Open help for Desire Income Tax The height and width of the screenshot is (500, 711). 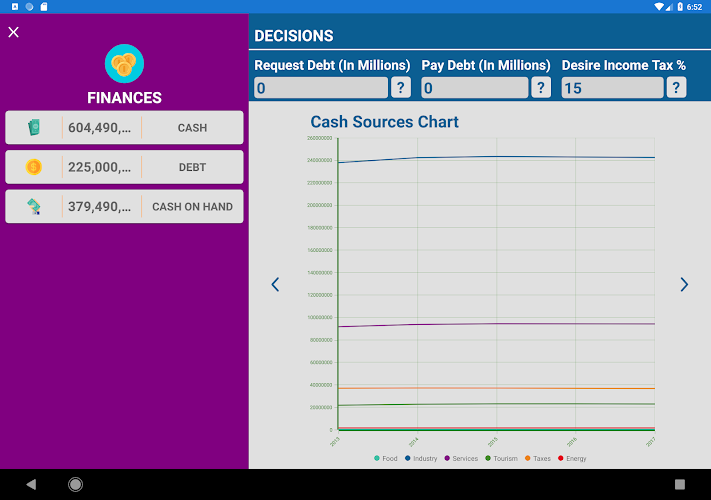[x=676, y=87]
